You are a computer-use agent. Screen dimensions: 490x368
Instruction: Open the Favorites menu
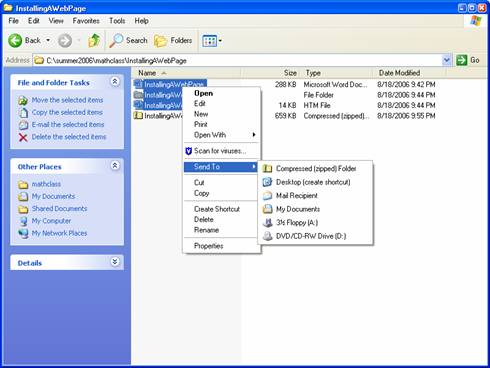click(x=86, y=21)
